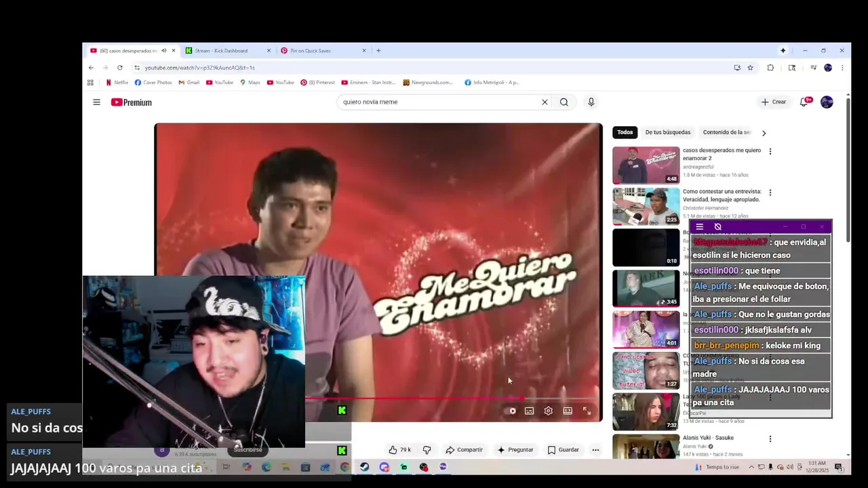Bookmark this page with the star
Image resolution: width=868 pixels, height=488 pixels.
click(x=750, y=68)
